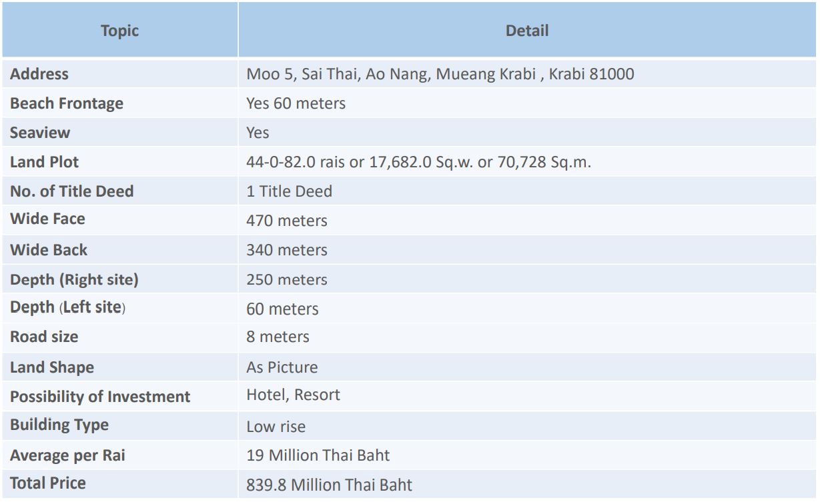
Task: Click the 1 Title Deed value
Action: [289, 191]
